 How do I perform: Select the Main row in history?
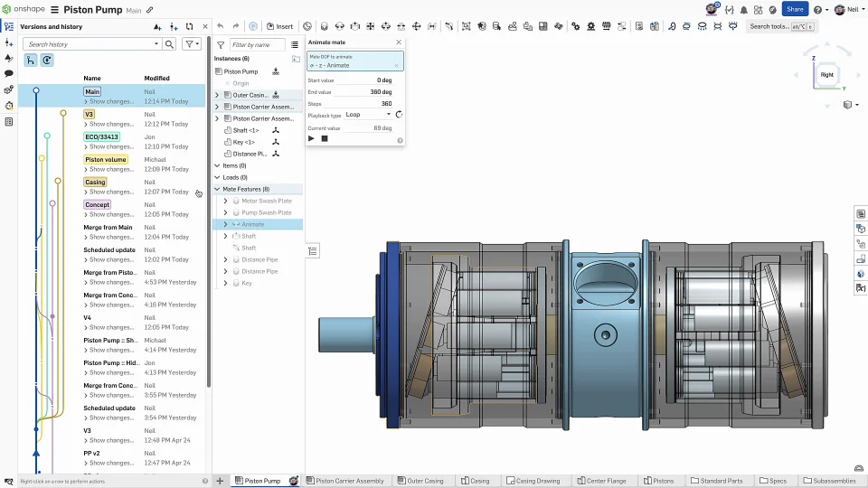pyautogui.click(x=112, y=96)
